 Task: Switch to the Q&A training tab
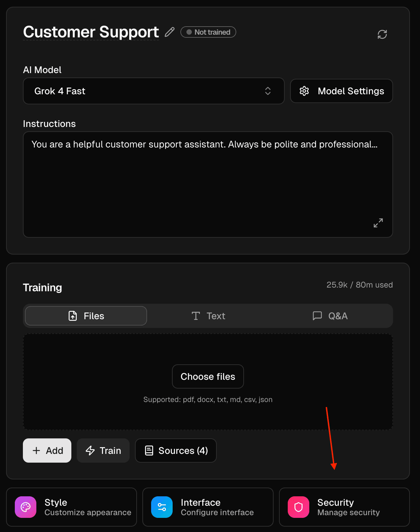330,316
